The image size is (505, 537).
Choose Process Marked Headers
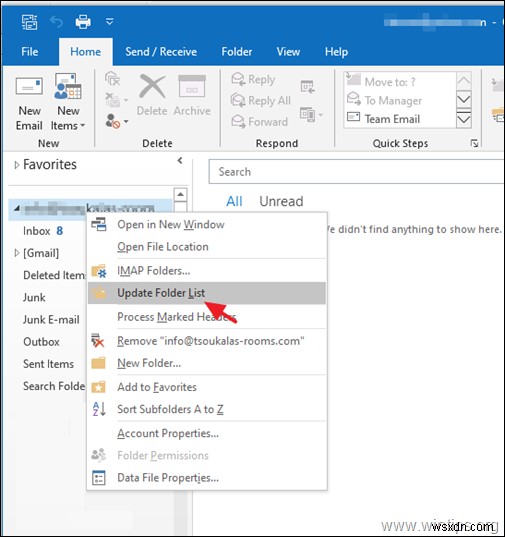(207, 317)
